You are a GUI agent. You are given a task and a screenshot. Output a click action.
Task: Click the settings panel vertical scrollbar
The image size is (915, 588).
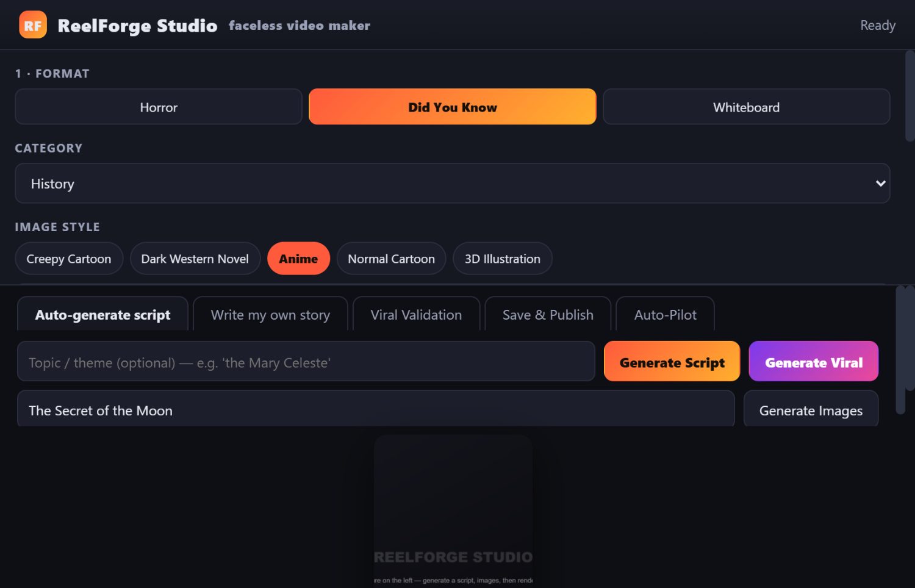point(910,96)
